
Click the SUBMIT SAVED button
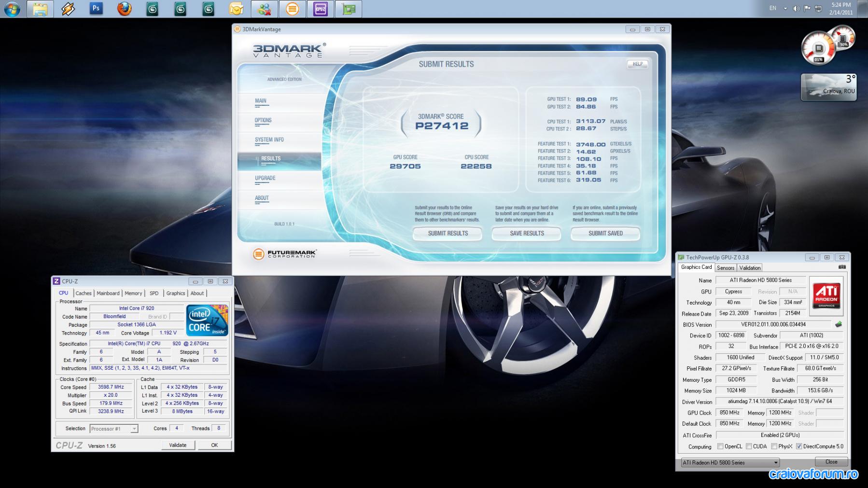[x=605, y=234]
